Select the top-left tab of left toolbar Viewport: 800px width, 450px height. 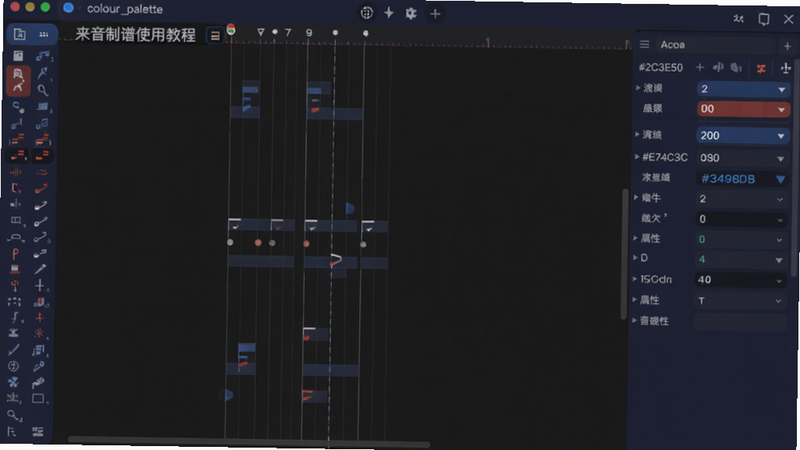[x=19, y=34]
